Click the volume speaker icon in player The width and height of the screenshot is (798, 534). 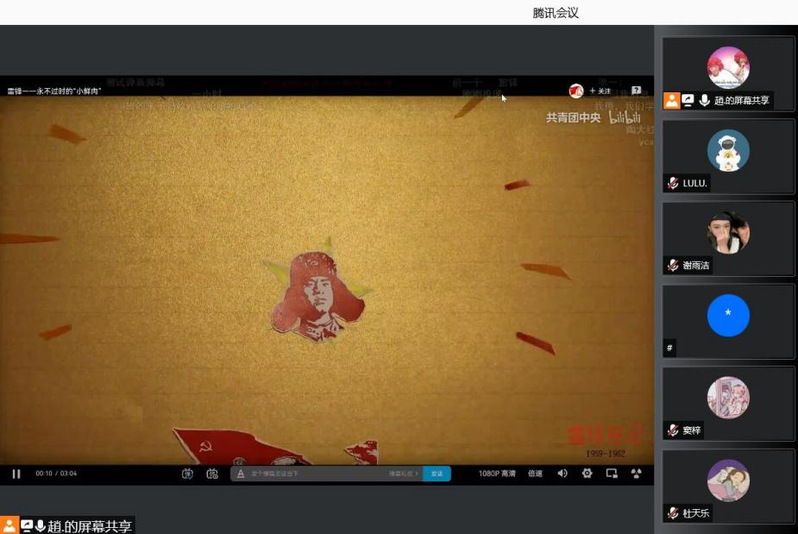click(x=562, y=473)
